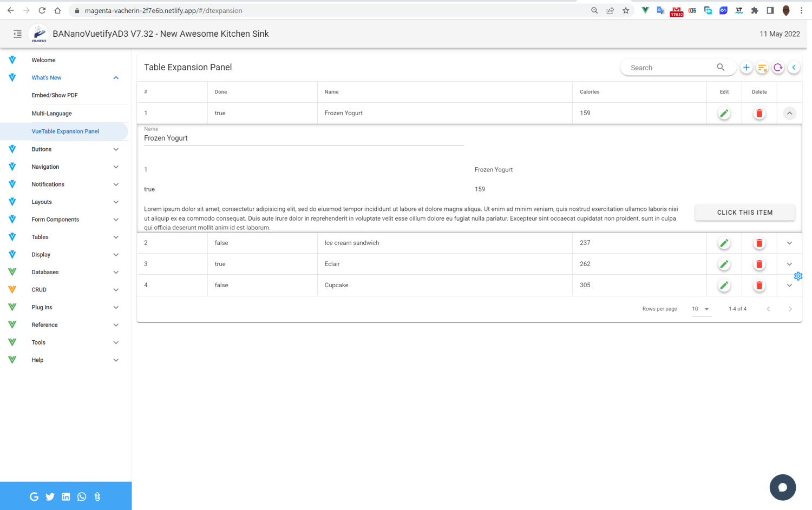The image size is (812, 510).
Task: Delete the Frozen Yogurt row
Action: pyautogui.click(x=759, y=113)
